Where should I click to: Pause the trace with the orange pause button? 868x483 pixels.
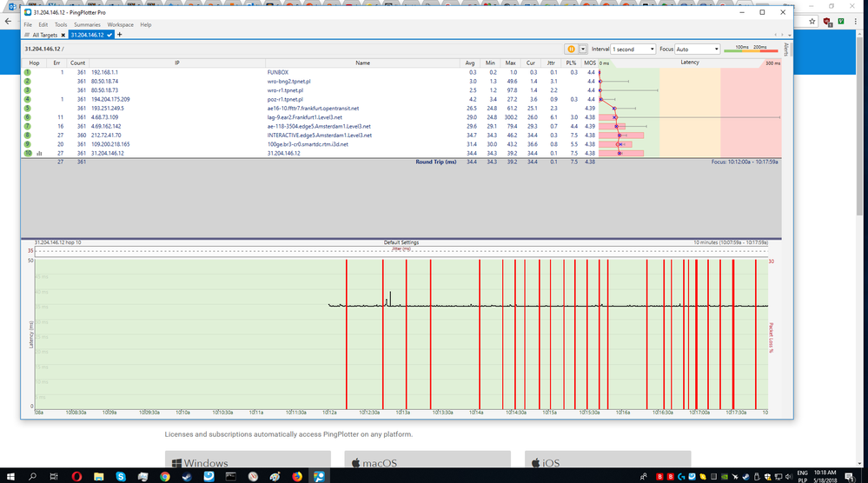coord(572,50)
